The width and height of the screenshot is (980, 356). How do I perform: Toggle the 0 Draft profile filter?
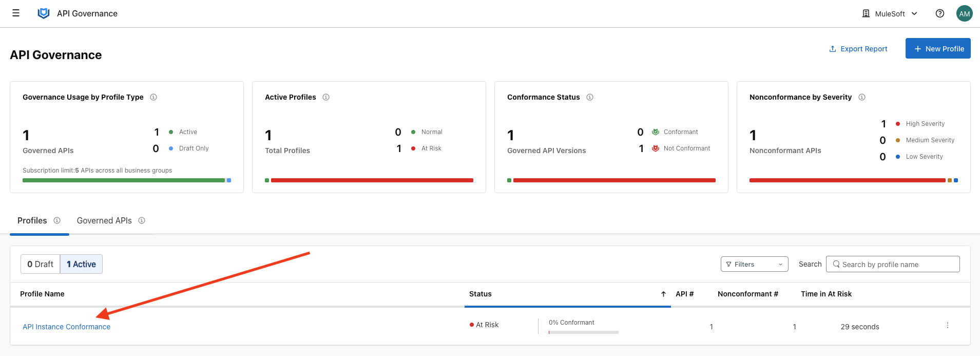41,264
